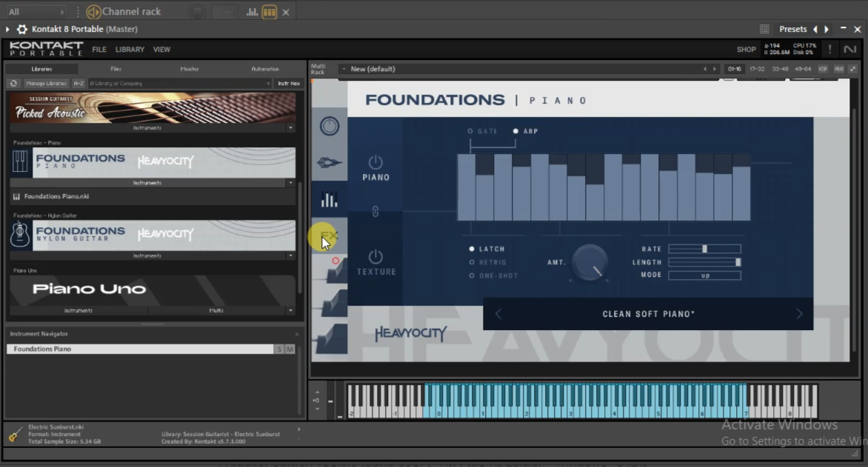868x467 pixels.
Task: Select the GATE mode radio button
Action: (x=470, y=132)
